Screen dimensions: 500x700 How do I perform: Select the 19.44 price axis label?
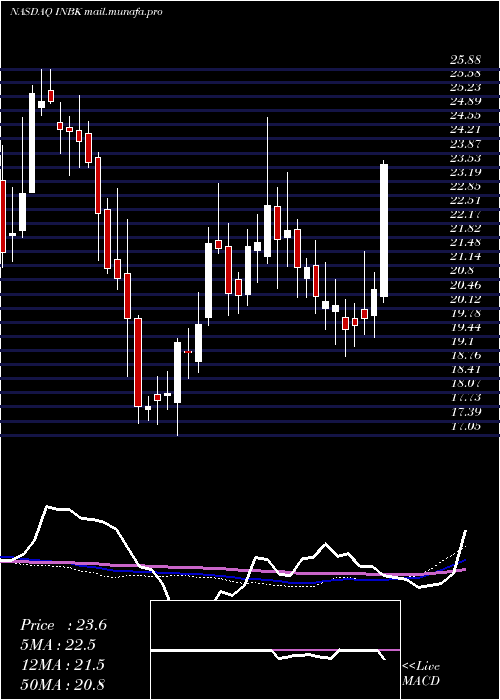(x=465, y=327)
